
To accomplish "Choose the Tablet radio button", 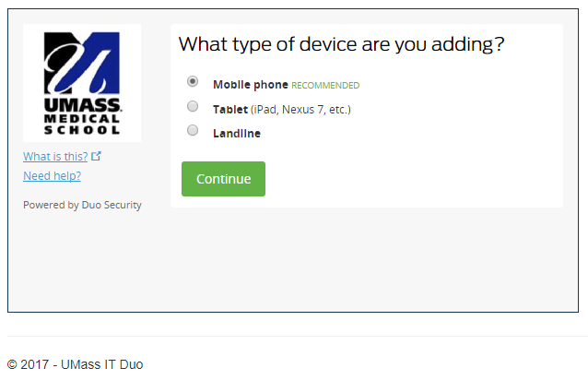I will point(193,106).
